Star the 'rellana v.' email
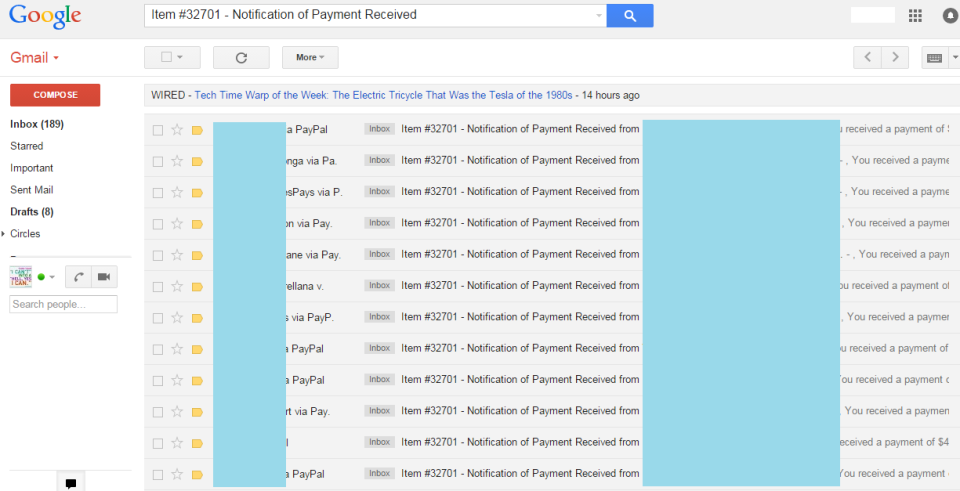 coord(177,286)
